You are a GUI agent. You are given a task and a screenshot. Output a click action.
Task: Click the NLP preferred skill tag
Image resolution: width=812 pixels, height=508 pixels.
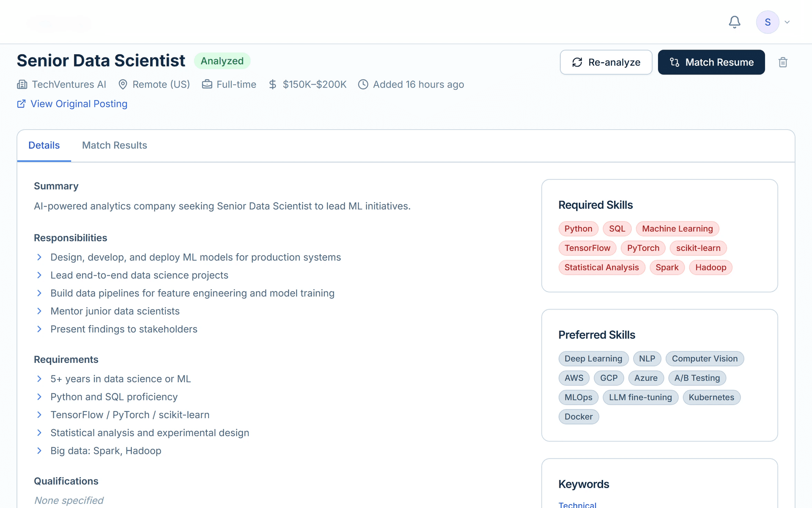click(647, 359)
